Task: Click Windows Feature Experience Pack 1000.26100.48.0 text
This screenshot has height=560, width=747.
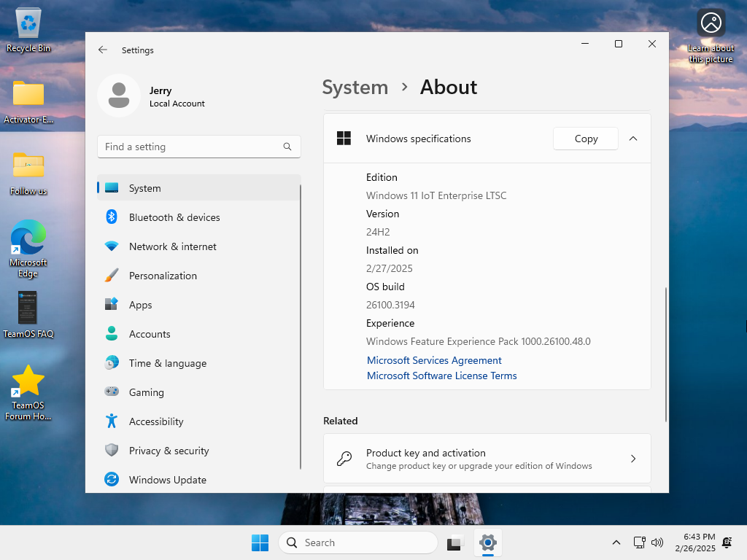Action: click(x=479, y=341)
